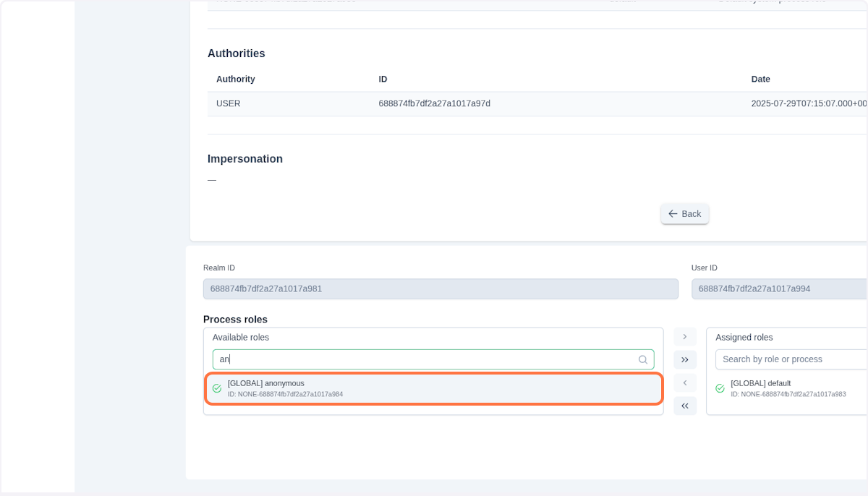Select the USER authority row
This screenshot has width=868, height=496.
point(434,103)
